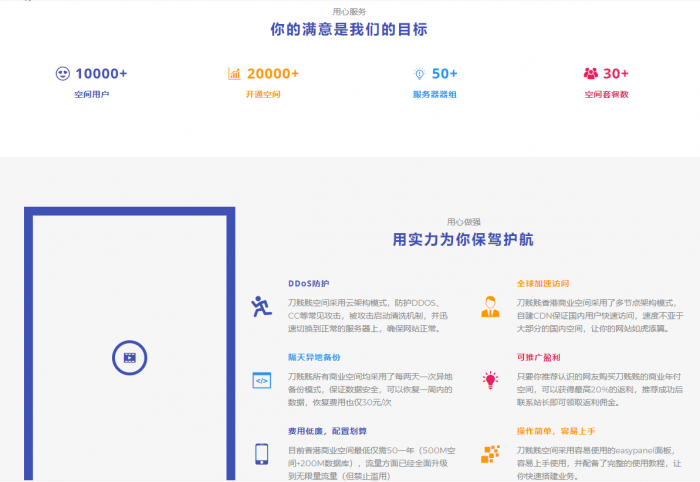This screenshot has height=482, width=700.
Task: Click the code window icon for 隔天异地备份
Action: pos(262,379)
